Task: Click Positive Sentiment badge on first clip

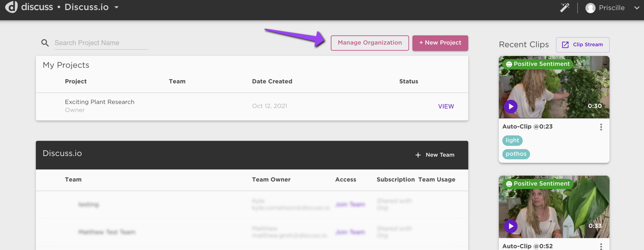Action: [537, 64]
